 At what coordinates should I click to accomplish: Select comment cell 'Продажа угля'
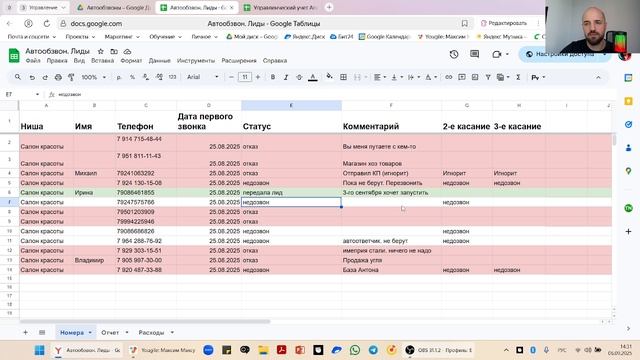(391, 260)
